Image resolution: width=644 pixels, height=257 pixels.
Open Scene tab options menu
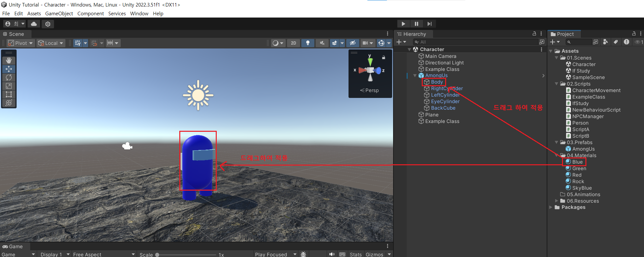click(x=388, y=34)
